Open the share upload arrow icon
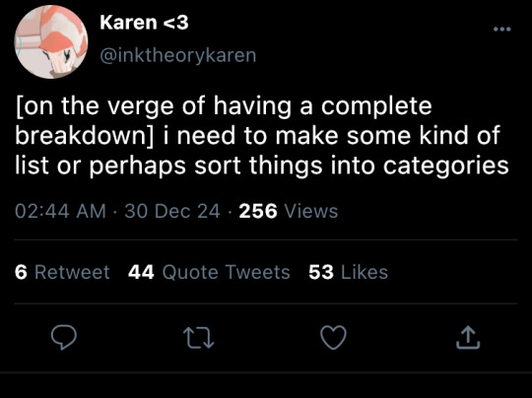The width and height of the screenshot is (532, 398). [x=468, y=337]
